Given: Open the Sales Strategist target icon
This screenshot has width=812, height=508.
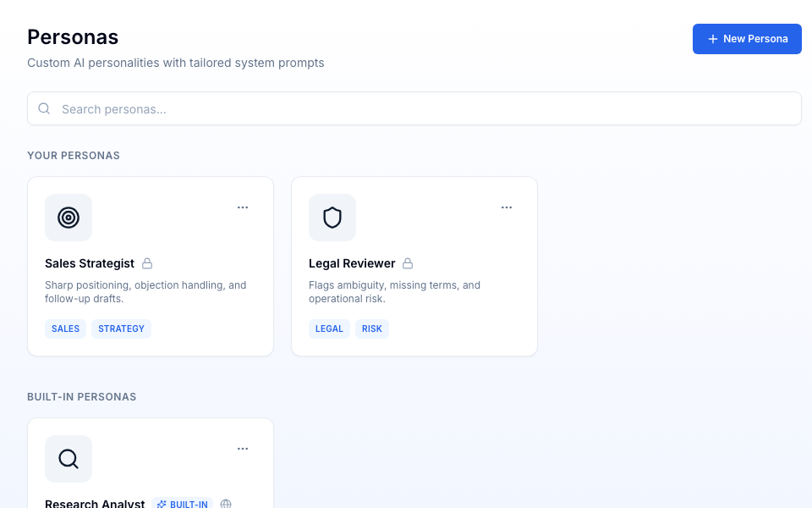Looking at the screenshot, I should coord(69,218).
